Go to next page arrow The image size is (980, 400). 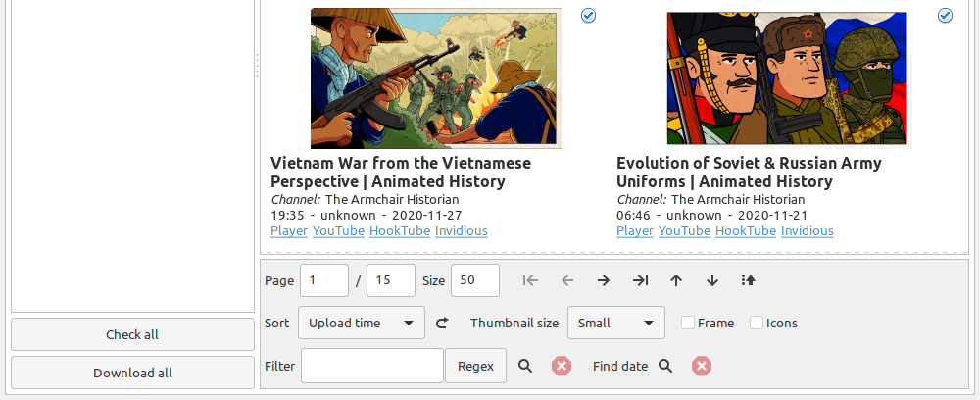603,280
